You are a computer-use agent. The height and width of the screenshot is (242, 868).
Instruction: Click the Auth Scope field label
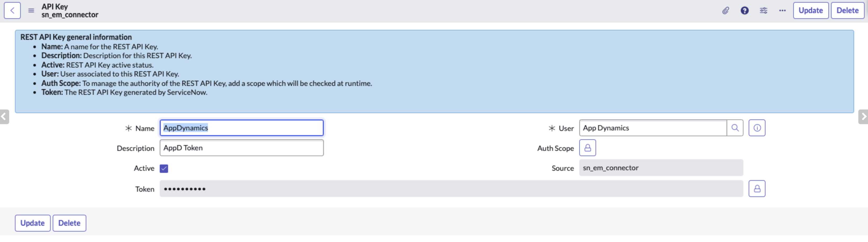(555, 148)
